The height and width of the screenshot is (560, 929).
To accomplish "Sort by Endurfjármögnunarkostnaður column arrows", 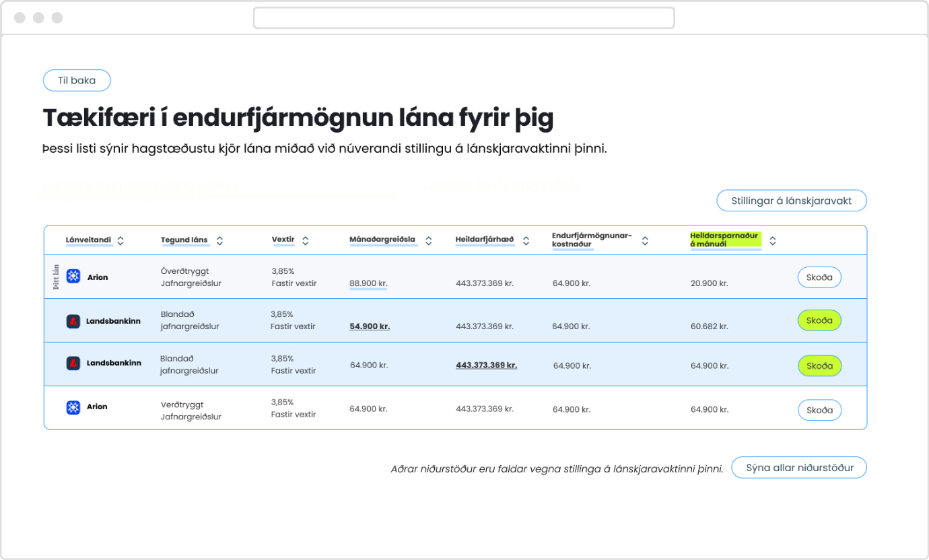I will [645, 240].
